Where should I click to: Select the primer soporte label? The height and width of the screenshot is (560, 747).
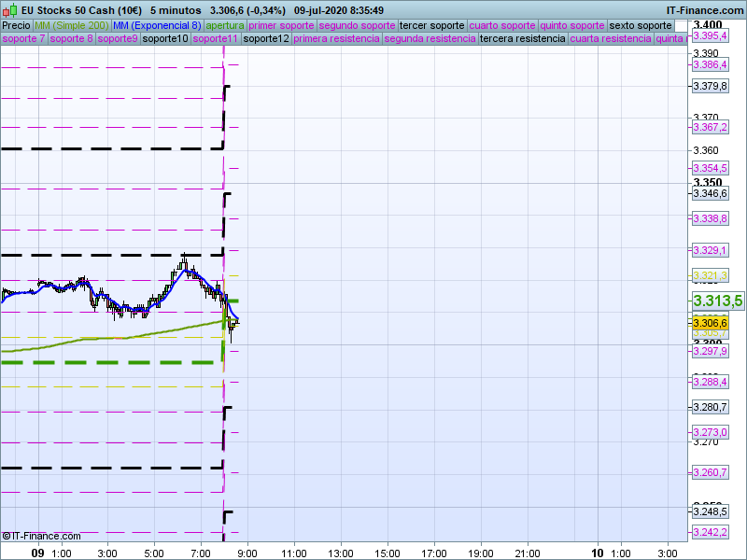click(282, 25)
